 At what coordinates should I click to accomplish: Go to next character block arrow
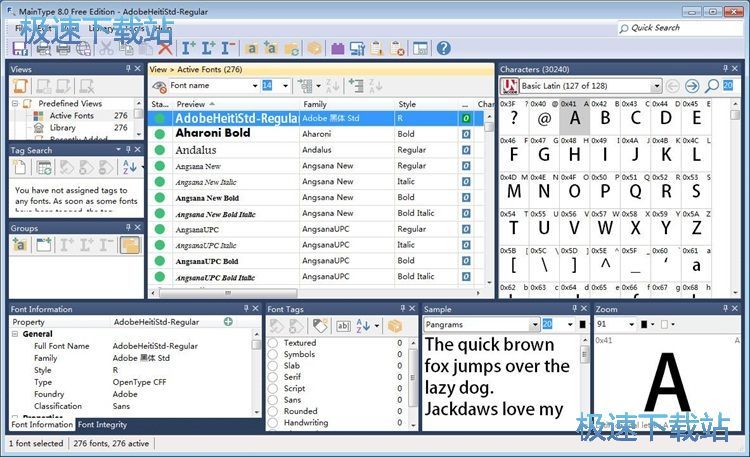click(692, 86)
